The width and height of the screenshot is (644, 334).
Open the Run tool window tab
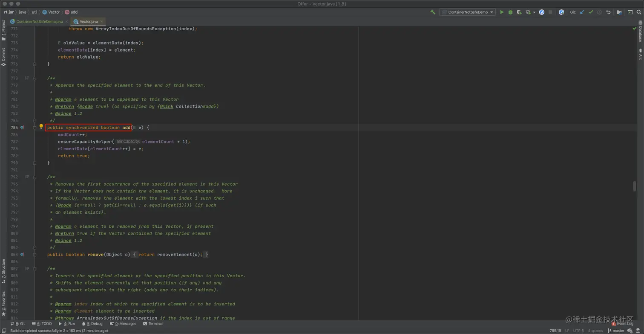[x=66, y=324]
